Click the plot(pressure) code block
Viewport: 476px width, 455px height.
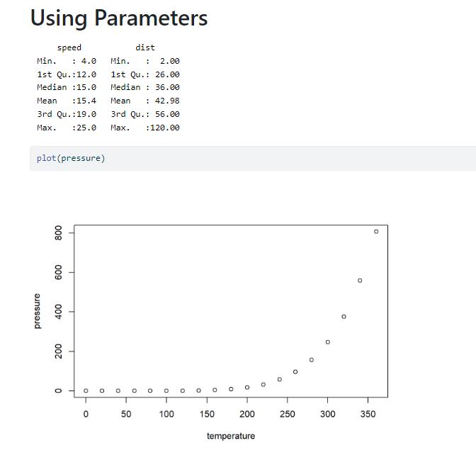click(x=71, y=158)
